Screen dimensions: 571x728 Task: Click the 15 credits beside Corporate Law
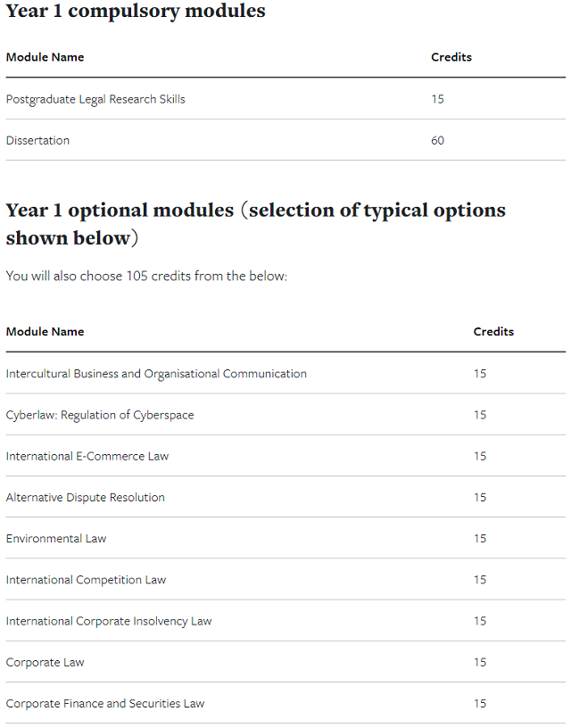tap(480, 663)
